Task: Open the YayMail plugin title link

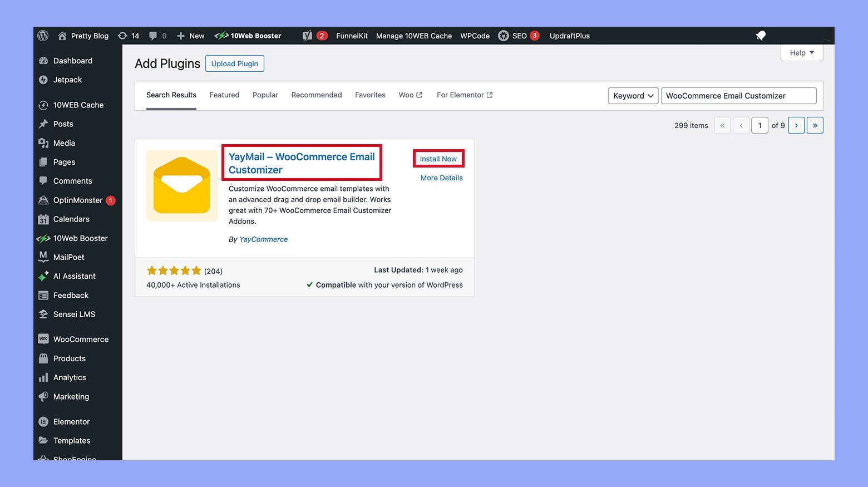Action: click(302, 163)
